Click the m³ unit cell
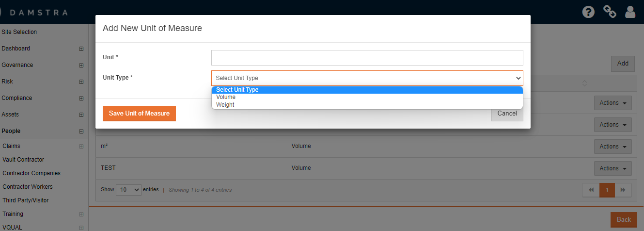 (104, 146)
